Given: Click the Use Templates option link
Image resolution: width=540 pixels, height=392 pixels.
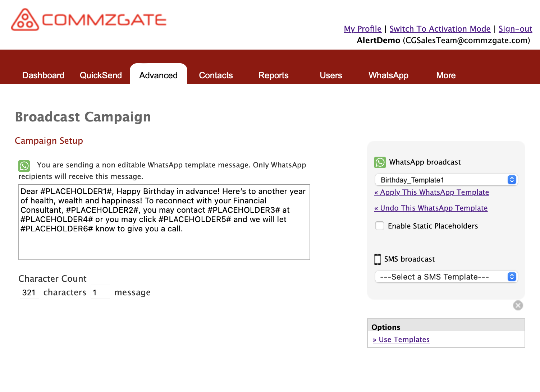Looking at the screenshot, I should coord(401,340).
